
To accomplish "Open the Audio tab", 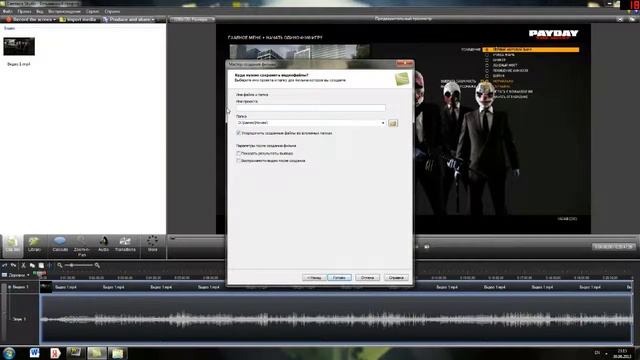I will (103, 245).
